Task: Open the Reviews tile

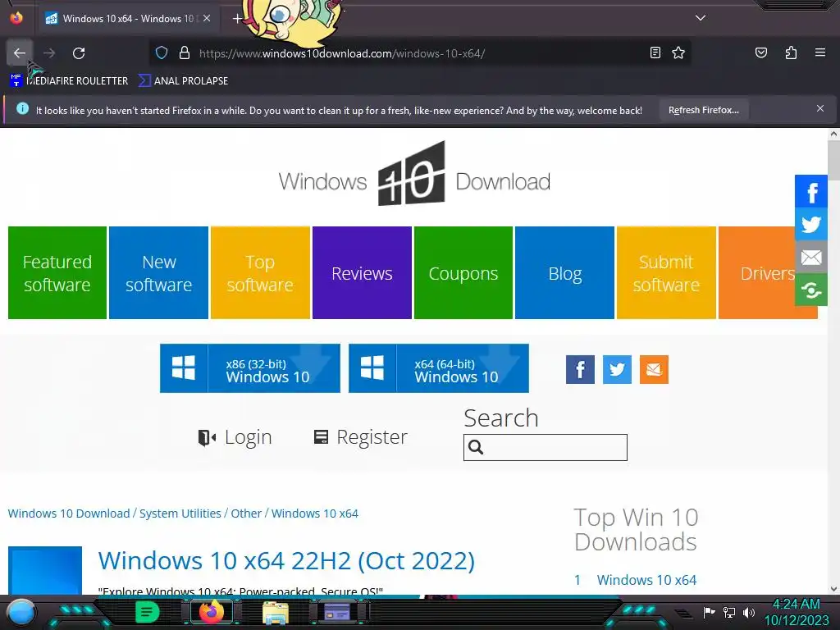Action: point(362,272)
